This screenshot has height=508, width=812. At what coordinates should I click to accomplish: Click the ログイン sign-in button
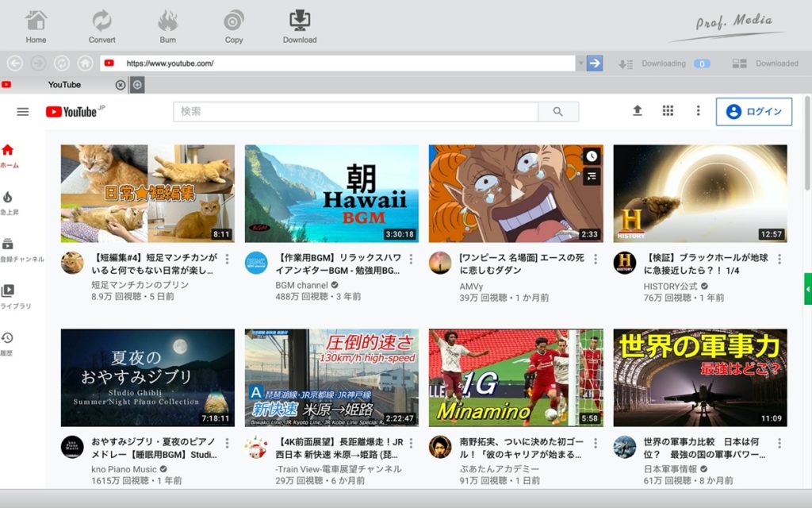pos(754,111)
